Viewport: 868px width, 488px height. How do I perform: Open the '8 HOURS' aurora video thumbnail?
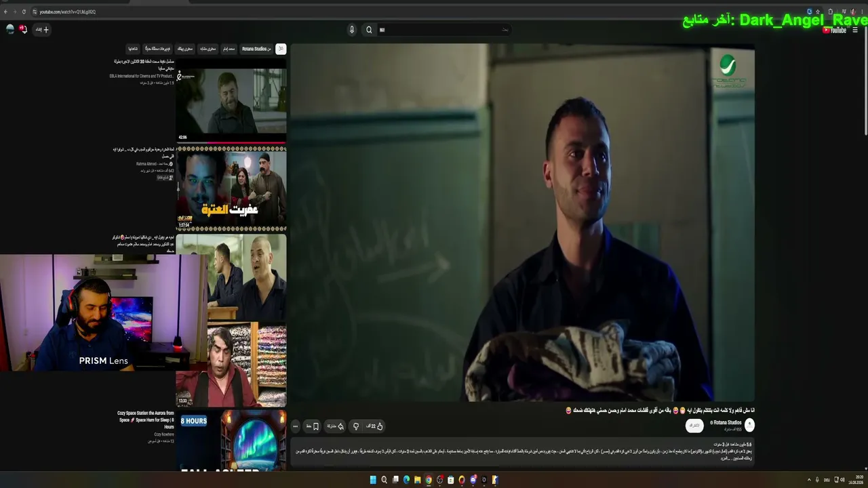coord(231,440)
